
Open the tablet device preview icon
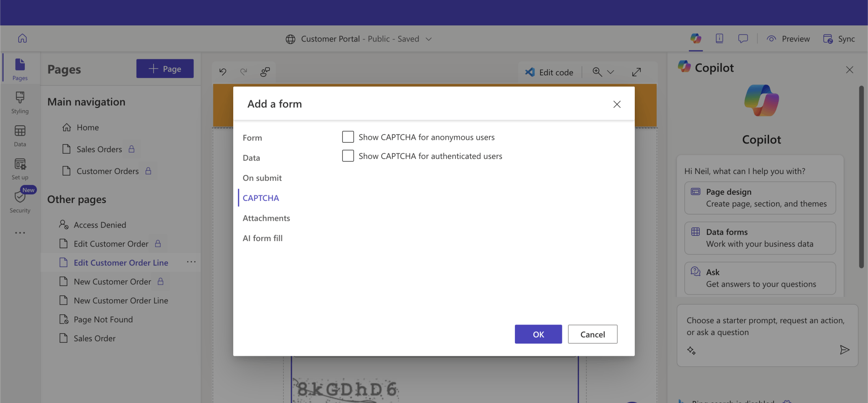(x=719, y=39)
